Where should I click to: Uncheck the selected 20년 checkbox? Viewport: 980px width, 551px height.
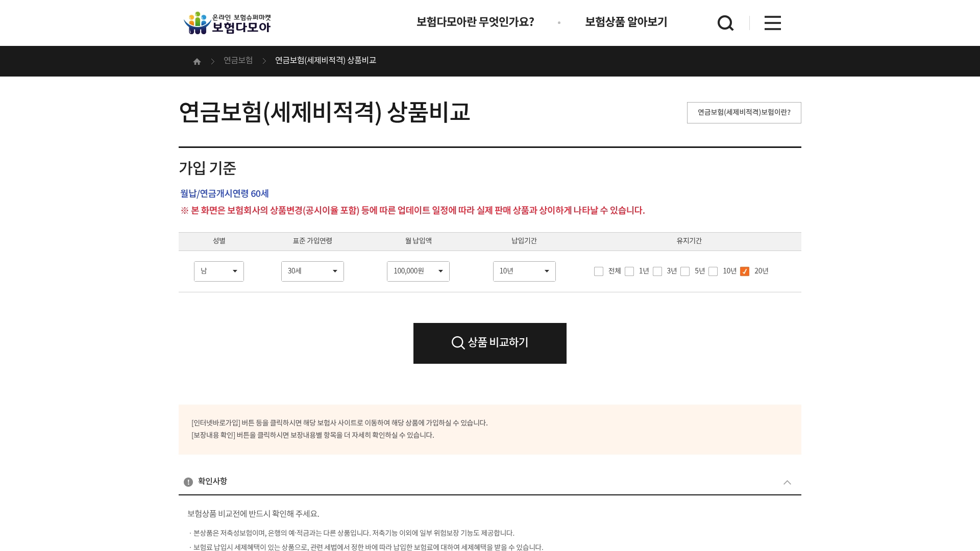coord(744,271)
